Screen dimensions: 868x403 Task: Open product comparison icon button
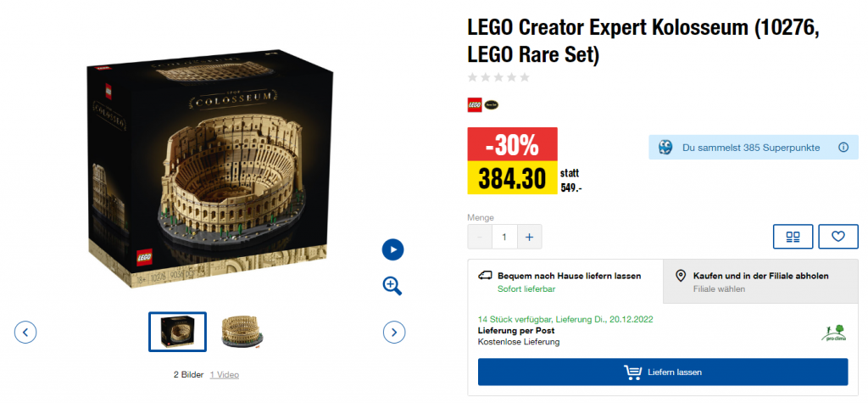(x=793, y=237)
